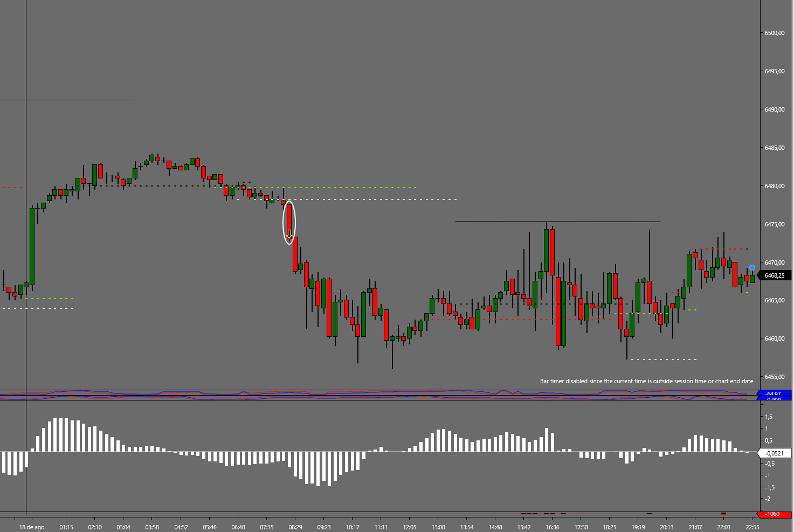Click the 20:13 time axis label

pyautogui.click(x=667, y=527)
